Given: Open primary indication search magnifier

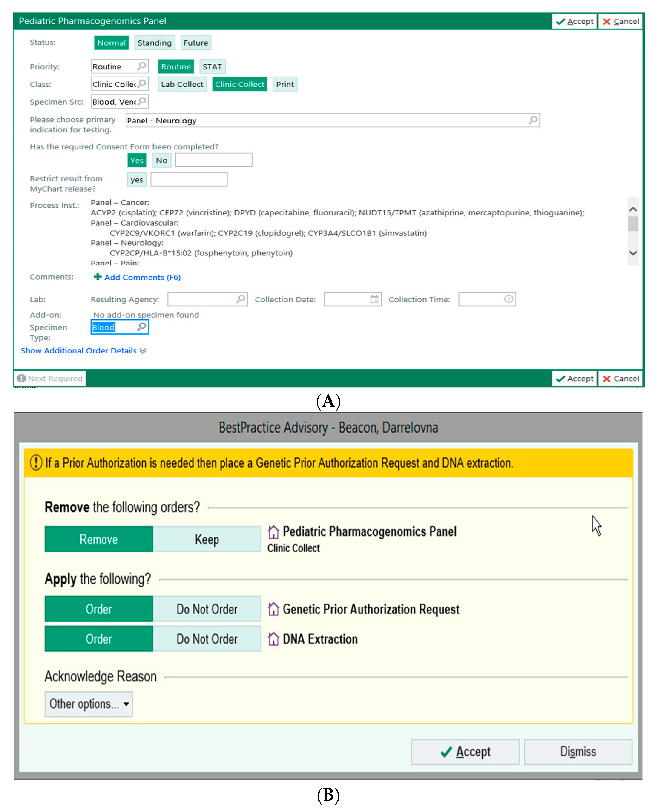Looking at the screenshot, I should click(x=533, y=120).
